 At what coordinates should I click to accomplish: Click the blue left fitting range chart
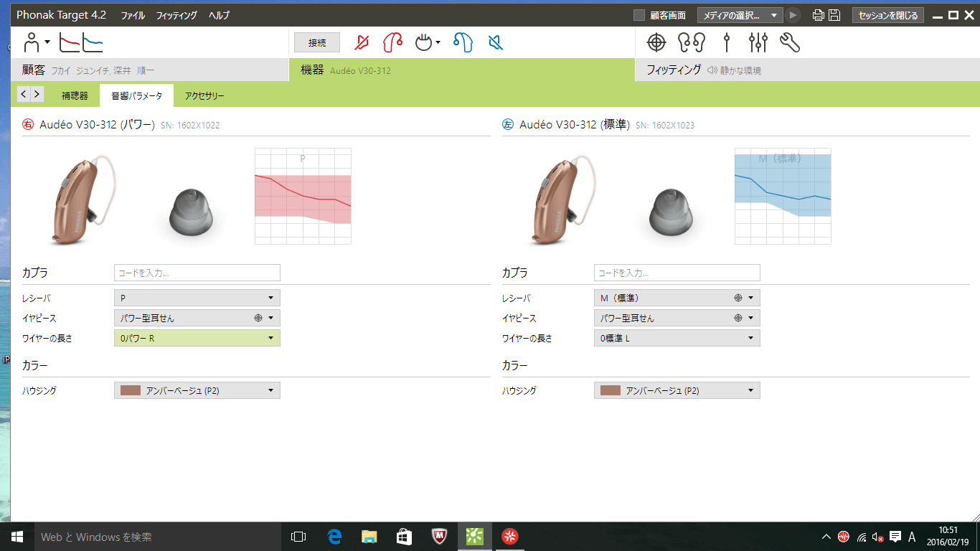783,196
